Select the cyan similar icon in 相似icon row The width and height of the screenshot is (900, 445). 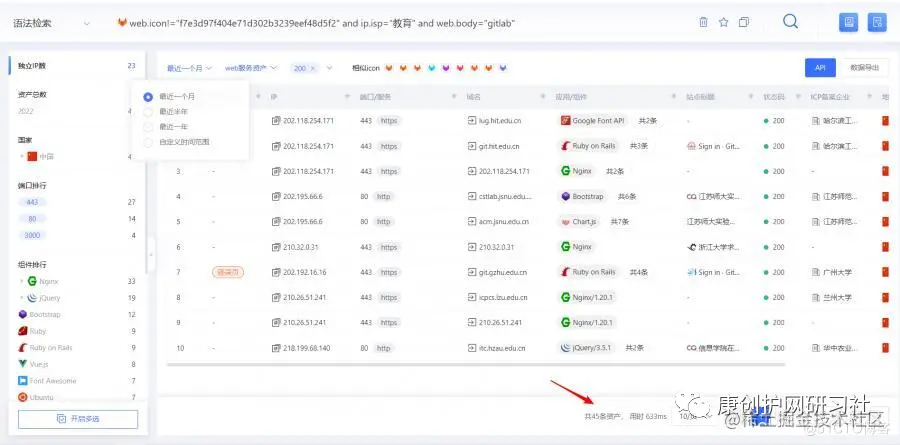(x=432, y=68)
